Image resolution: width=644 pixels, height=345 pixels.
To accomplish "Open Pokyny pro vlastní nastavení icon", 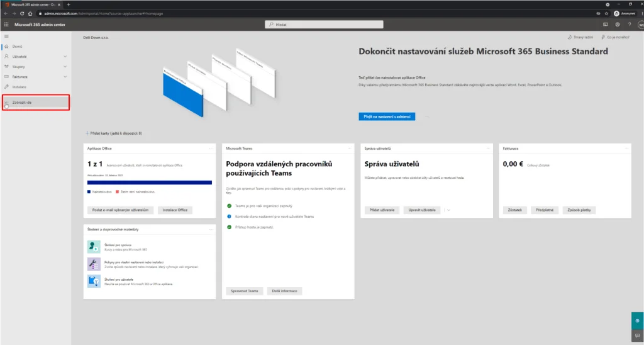I will [94, 264].
